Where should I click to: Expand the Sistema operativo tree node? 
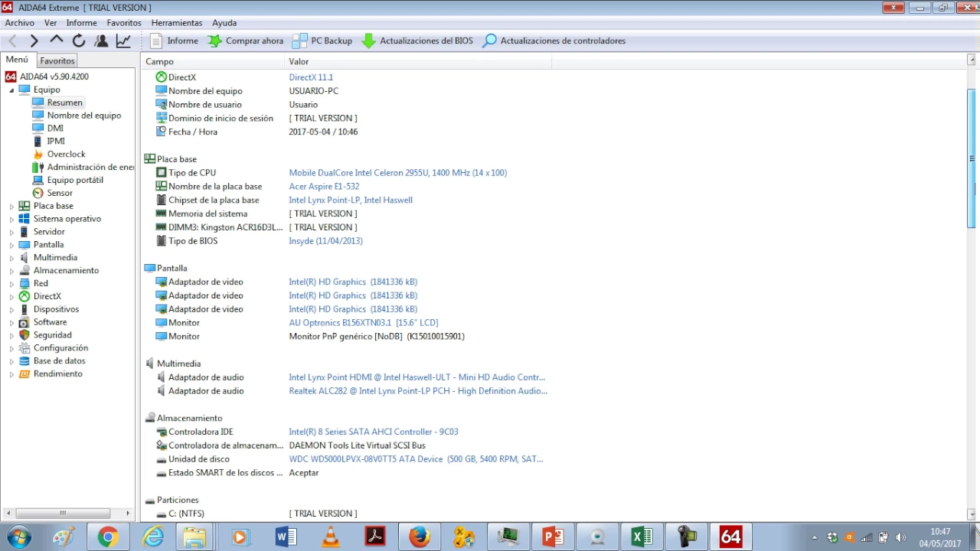(11, 220)
